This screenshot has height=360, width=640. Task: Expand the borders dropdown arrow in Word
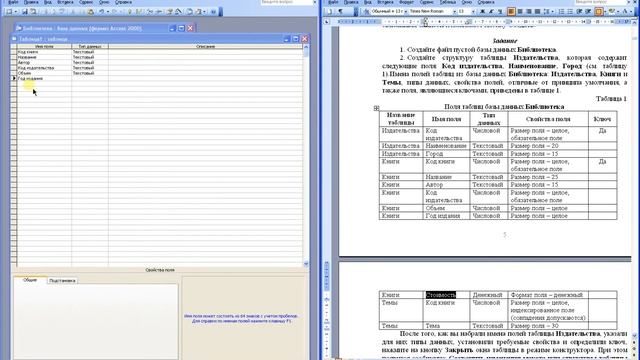[605, 11]
